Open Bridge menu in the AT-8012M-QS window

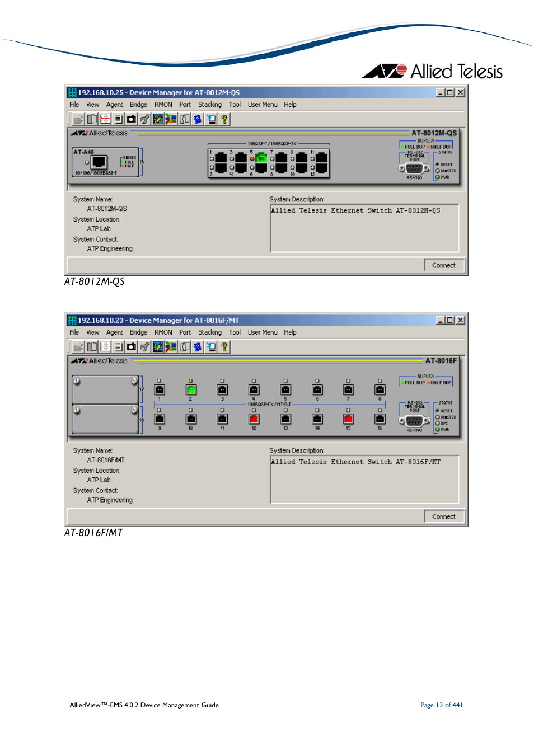138,105
